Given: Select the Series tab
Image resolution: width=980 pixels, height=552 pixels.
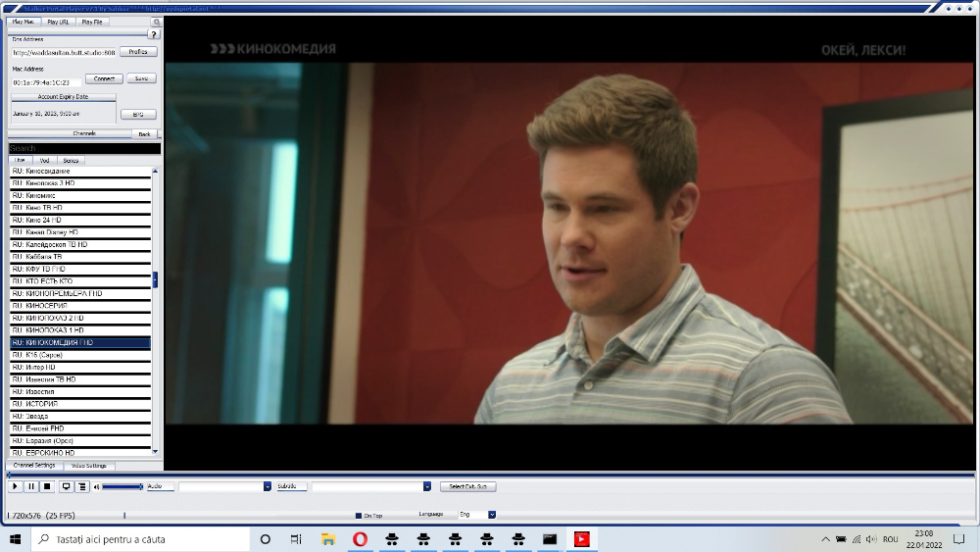Looking at the screenshot, I should pos(71,161).
